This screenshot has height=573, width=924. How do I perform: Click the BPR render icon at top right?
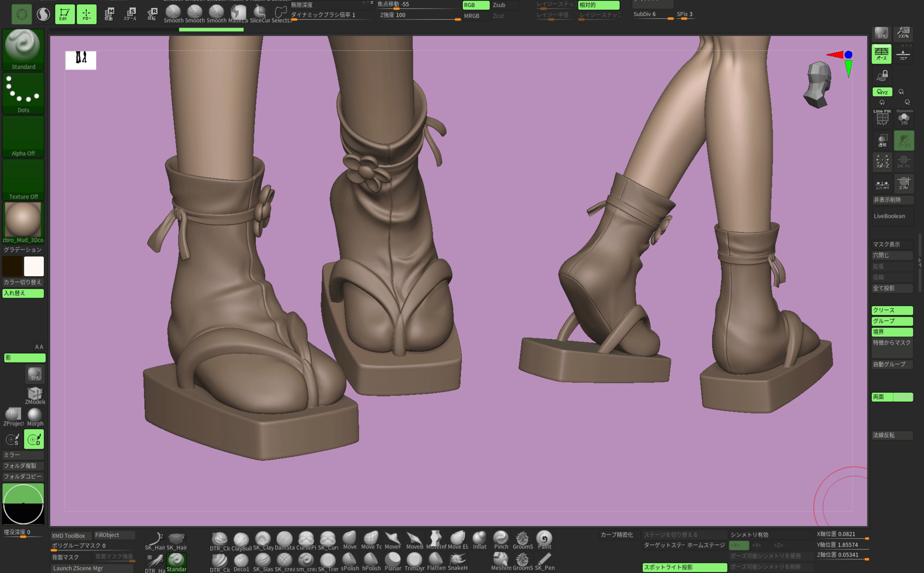[x=881, y=33]
